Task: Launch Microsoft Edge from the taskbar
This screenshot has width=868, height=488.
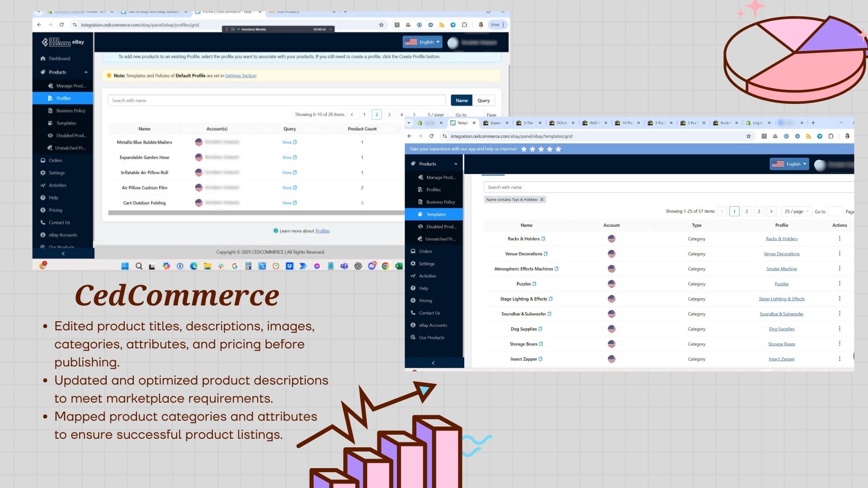Action: point(193,266)
